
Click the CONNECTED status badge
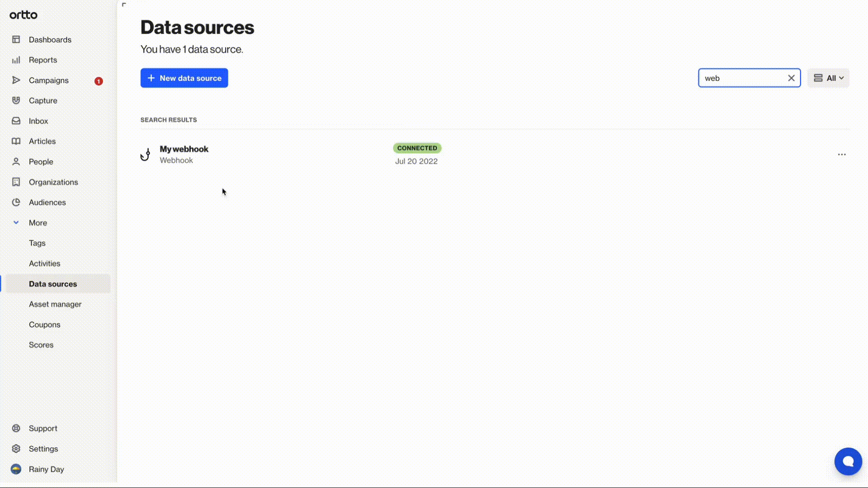tap(417, 148)
